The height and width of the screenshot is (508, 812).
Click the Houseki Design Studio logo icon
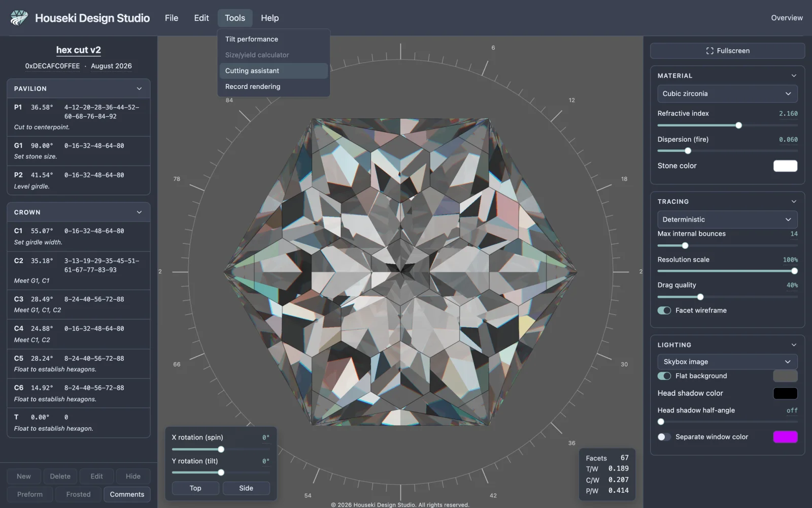tap(19, 18)
